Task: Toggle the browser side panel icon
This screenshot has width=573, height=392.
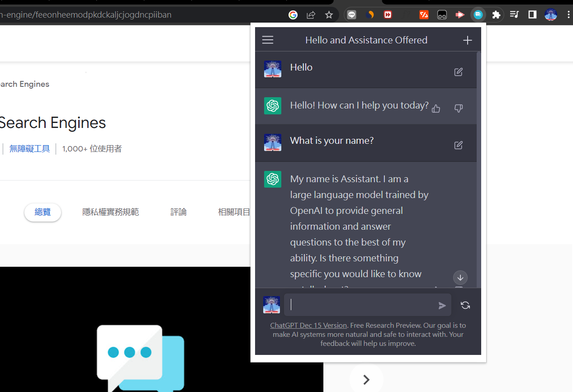Action: click(532, 14)
